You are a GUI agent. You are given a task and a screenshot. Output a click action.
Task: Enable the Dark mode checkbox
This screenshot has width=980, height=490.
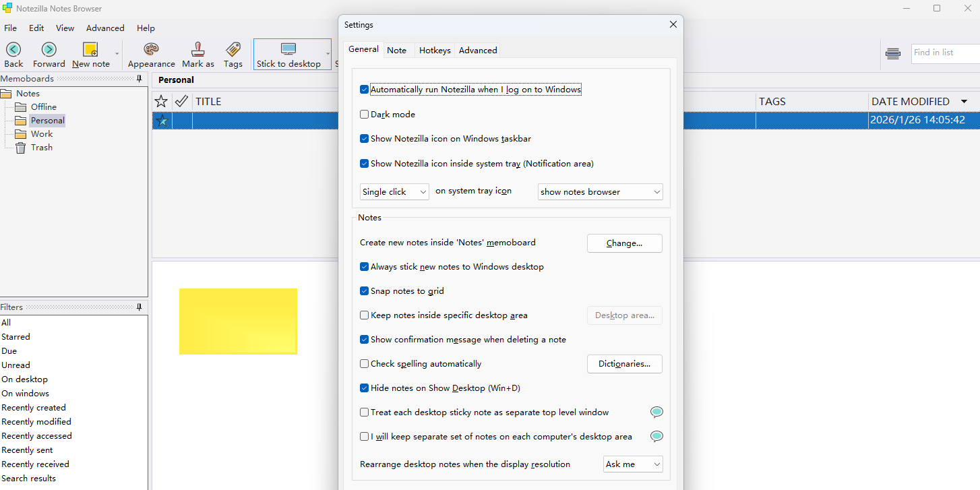click(365, 115)
